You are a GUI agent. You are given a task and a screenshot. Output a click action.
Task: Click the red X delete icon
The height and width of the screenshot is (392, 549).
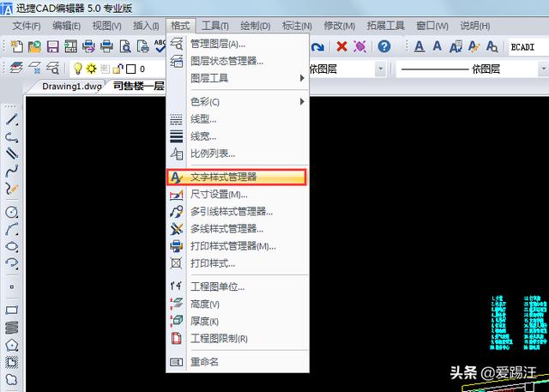pyautogui.click(x=341, y=46)
